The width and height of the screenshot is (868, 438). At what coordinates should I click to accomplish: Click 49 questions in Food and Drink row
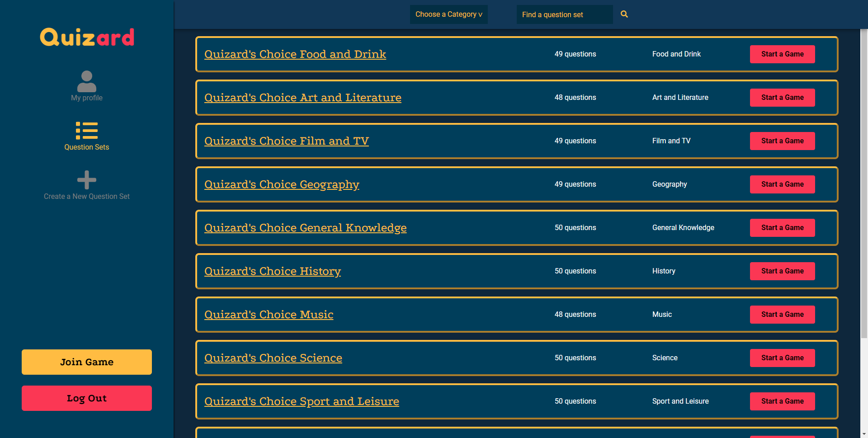point(576,54)
